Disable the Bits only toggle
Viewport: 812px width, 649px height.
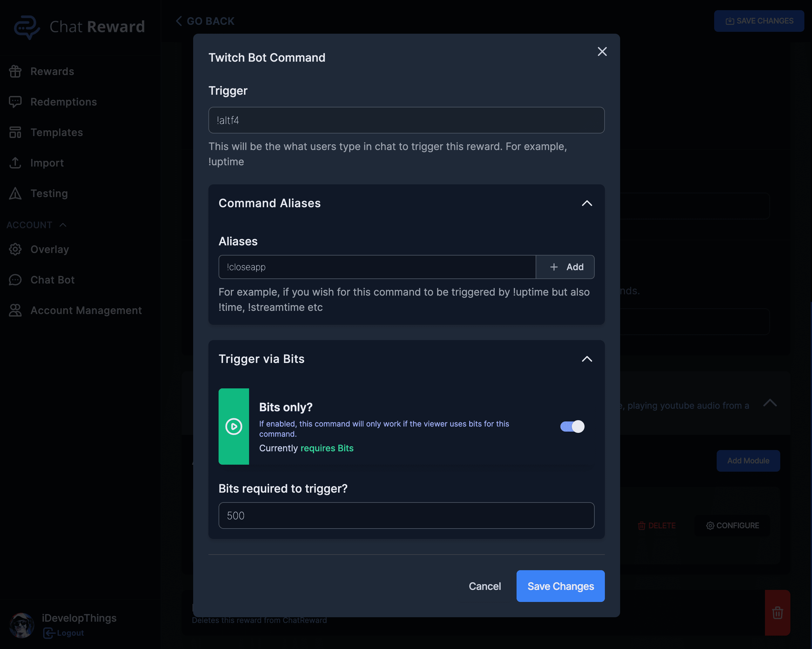pyautogui.click(x=572, y=426)
